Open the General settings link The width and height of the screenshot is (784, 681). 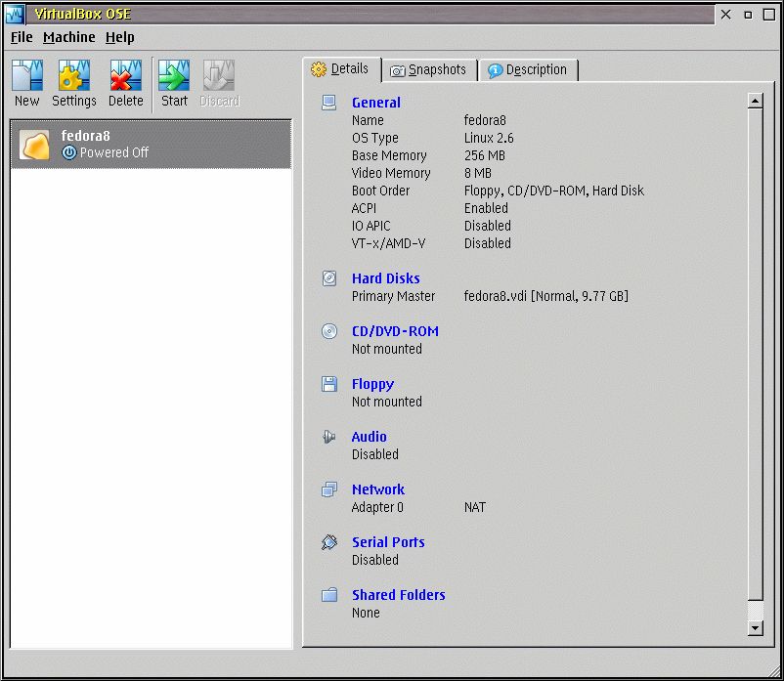point(376,103)
